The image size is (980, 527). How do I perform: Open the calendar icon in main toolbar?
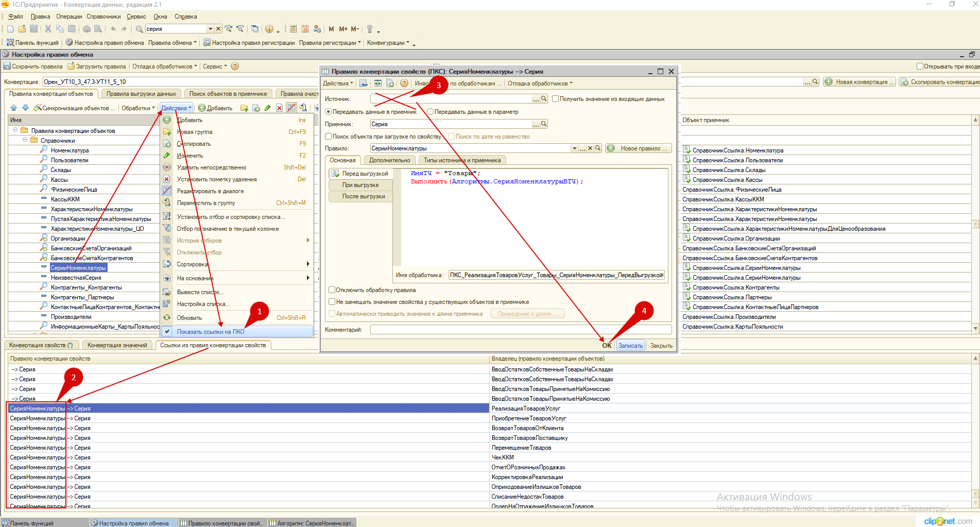pyautogui.click(x=305, y=29)
